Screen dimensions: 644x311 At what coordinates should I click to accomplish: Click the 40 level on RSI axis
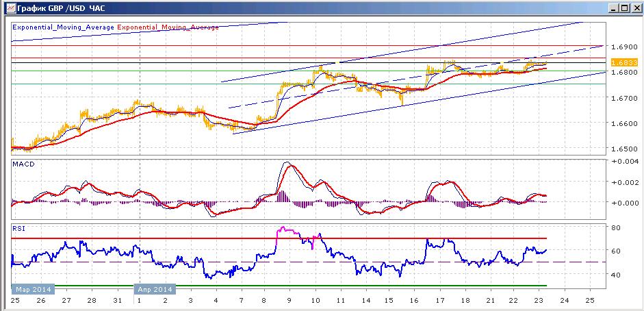coord(616,275)
